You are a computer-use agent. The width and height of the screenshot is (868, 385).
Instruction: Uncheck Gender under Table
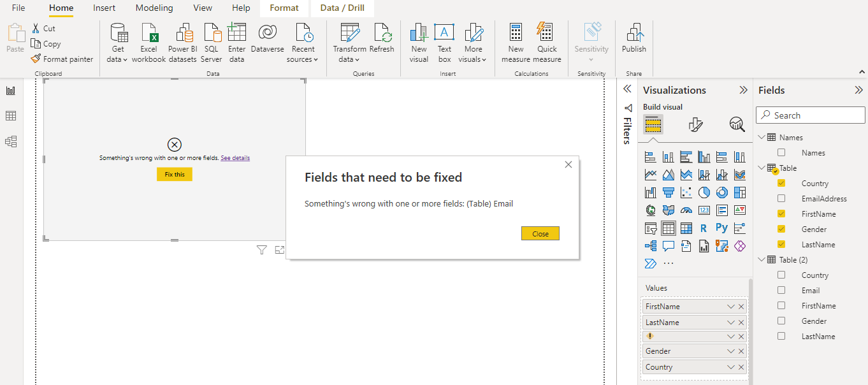point(781,229)
